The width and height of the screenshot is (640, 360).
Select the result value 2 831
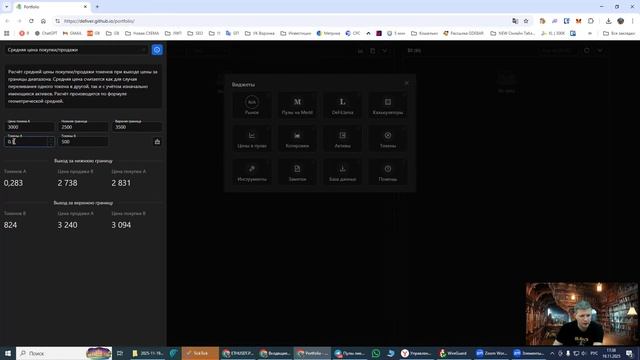click(x=121, y=183)
